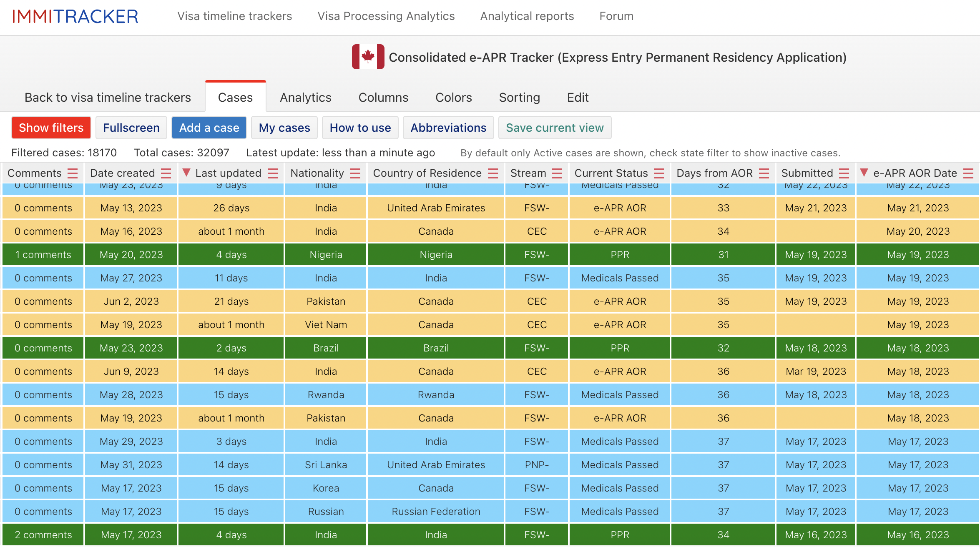Screen dimensions: 980x547
Task: Open the Country of Residence column menu
Action: point(493,173)
